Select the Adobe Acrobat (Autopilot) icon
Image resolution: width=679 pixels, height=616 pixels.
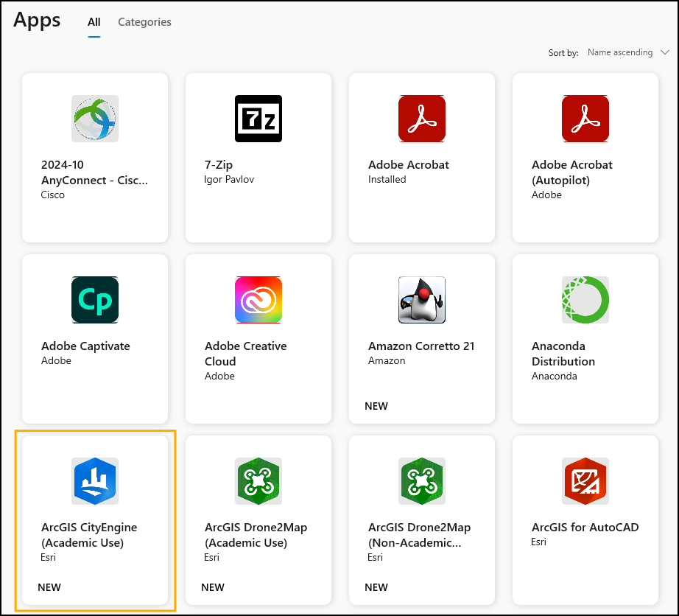pos(585,119)
